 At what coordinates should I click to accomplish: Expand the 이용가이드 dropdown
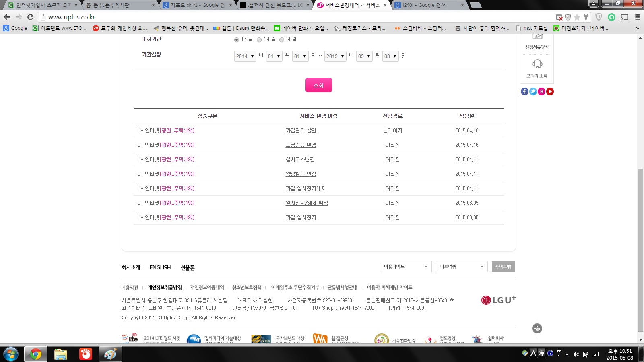(405, 267)
